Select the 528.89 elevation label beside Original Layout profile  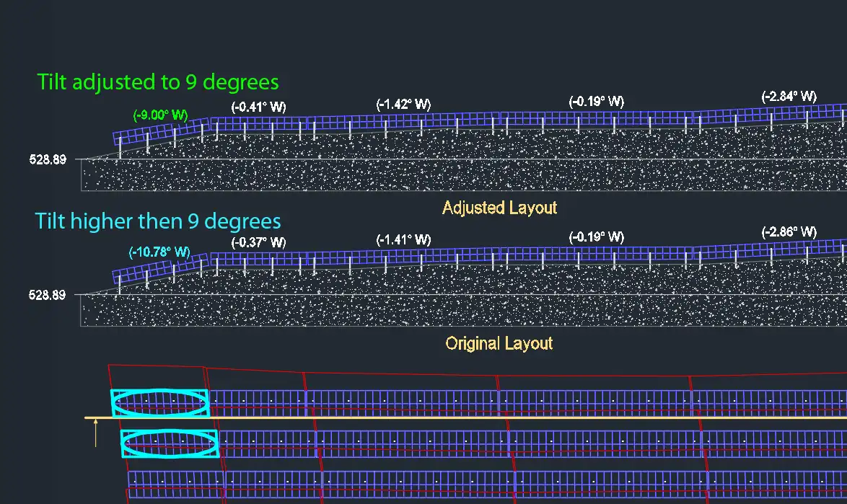[47, 295]
